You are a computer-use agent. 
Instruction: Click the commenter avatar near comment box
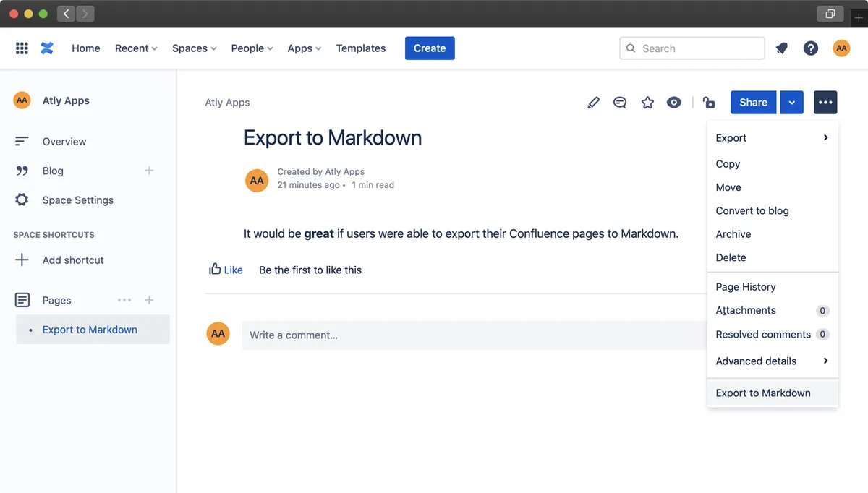coord(218,333)
